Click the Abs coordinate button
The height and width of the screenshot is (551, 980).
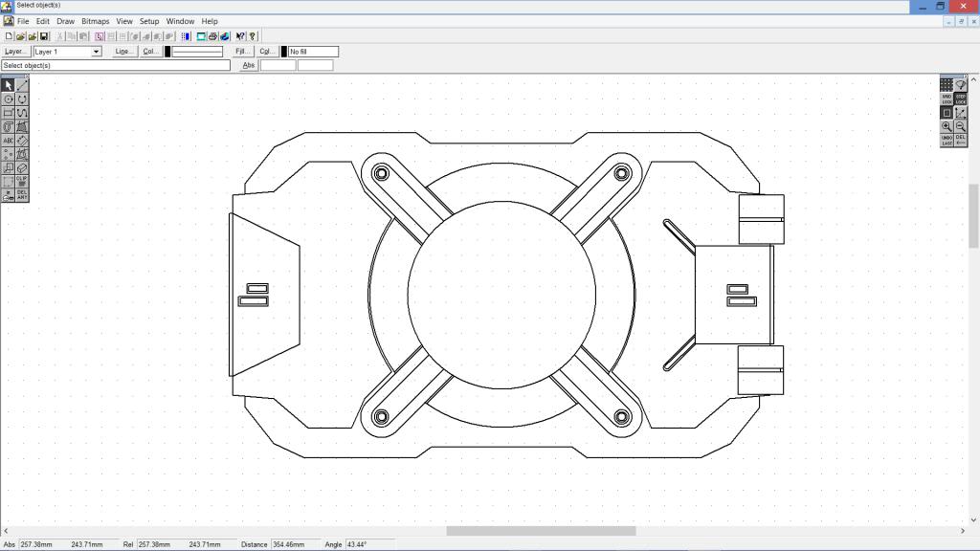point(248,66)
